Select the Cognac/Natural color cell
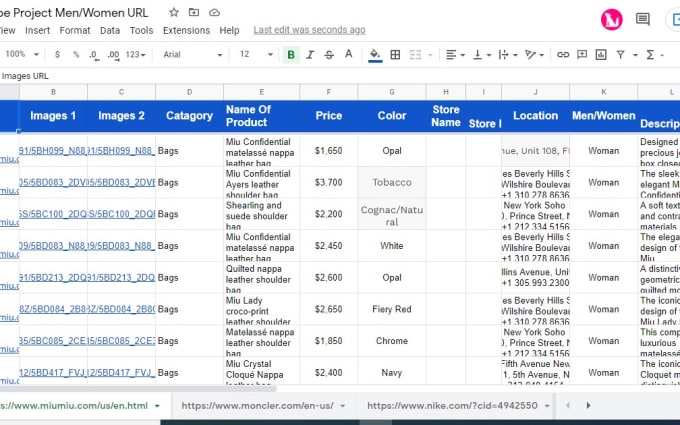Image resolution: width=680 pixels, height=425 pixels. (392, 216)
